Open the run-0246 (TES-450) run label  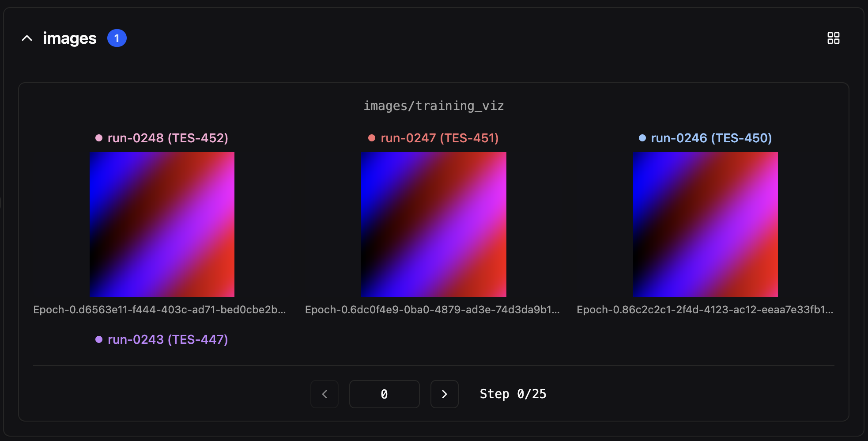coord(711,138)
